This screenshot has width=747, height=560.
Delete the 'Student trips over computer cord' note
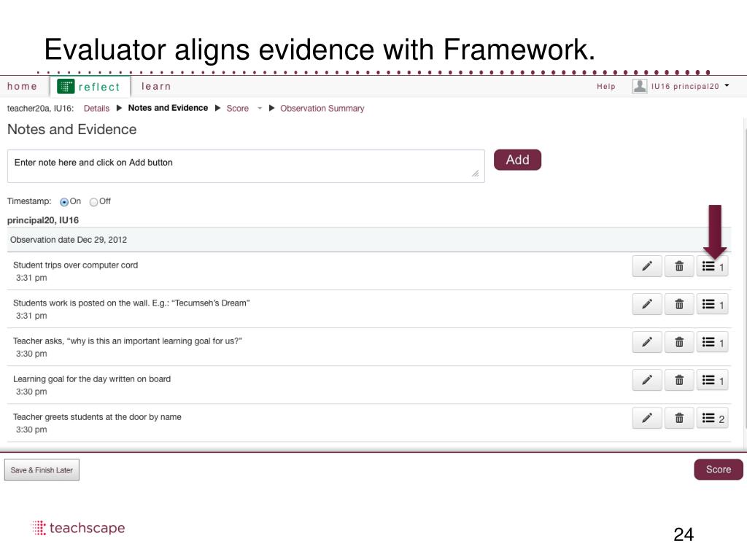pyautogui.click(x=679, y=267)
